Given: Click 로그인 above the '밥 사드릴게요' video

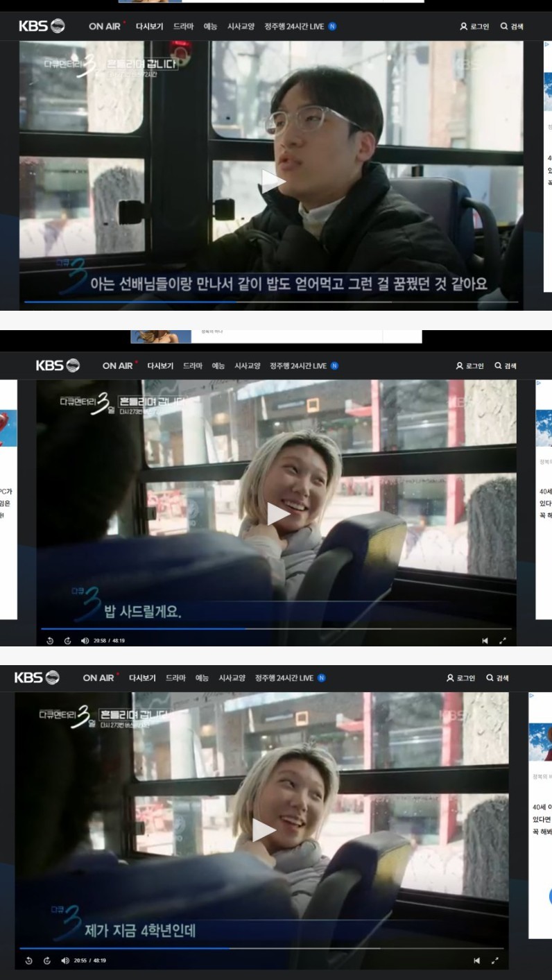Looking at the screenshot, I should pyautogui.click(x=470, y=366).
